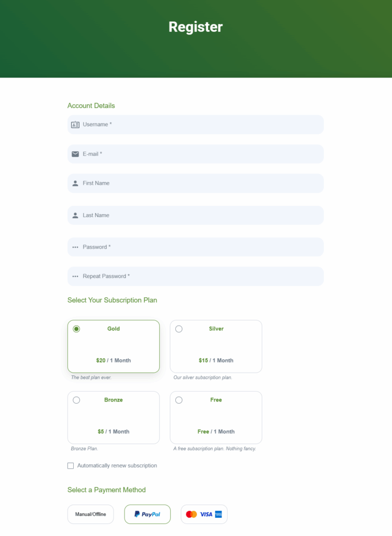This screenshot has width=392, height=536.
Task: Focus the E-mail input field
Action: tap(196, 154)
